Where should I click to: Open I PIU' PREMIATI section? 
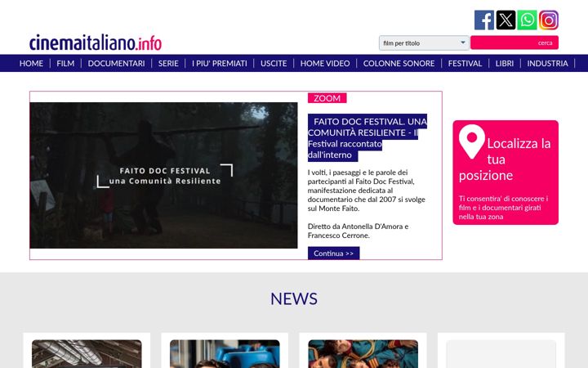(x=220, y=64)
